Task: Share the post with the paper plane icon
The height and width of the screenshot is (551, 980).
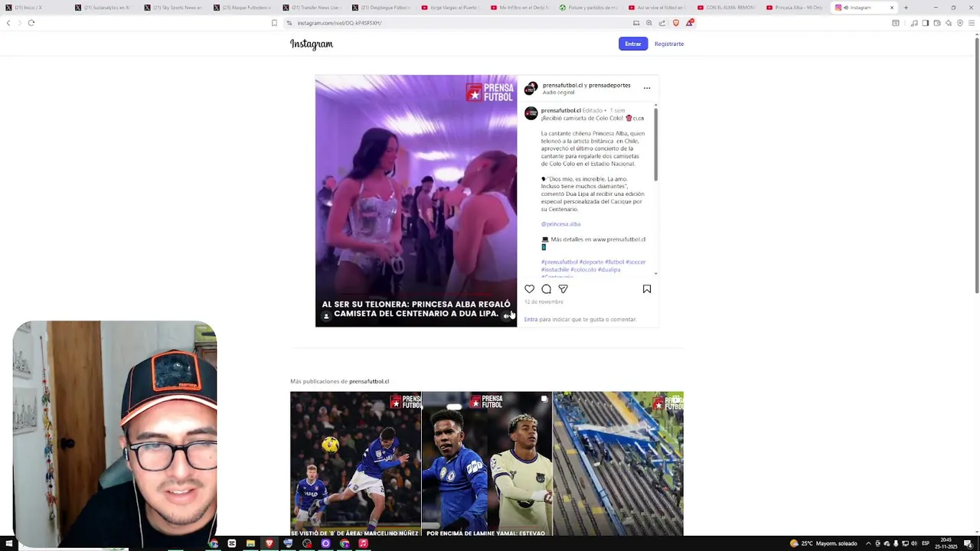Action: coord(563,289)
